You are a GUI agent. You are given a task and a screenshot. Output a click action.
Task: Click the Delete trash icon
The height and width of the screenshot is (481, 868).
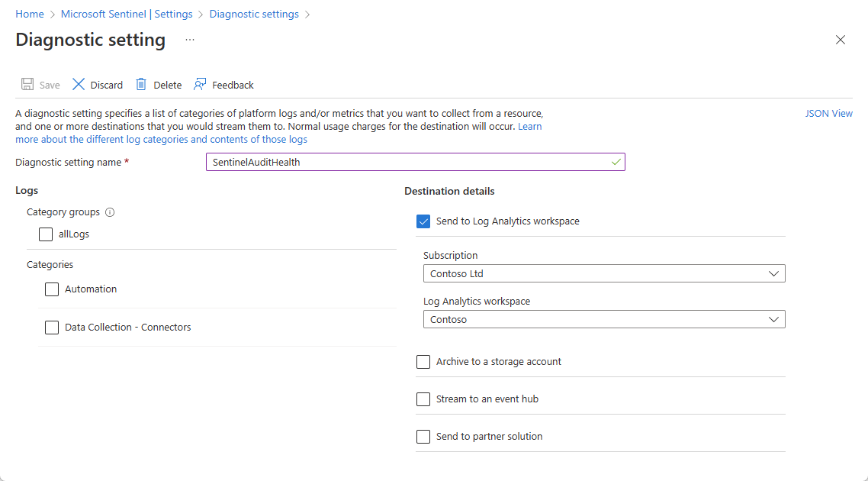pos(141,85)
